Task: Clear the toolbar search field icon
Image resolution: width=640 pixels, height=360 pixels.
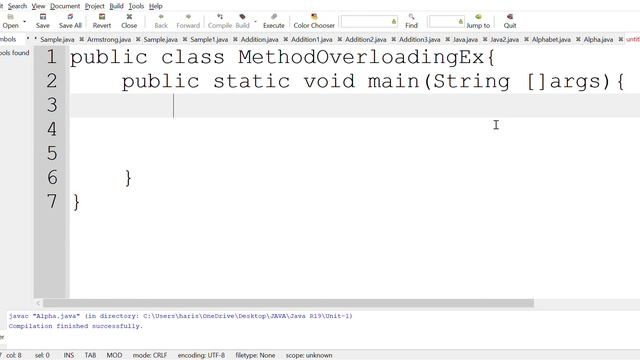Action: [x=393, y=22]
